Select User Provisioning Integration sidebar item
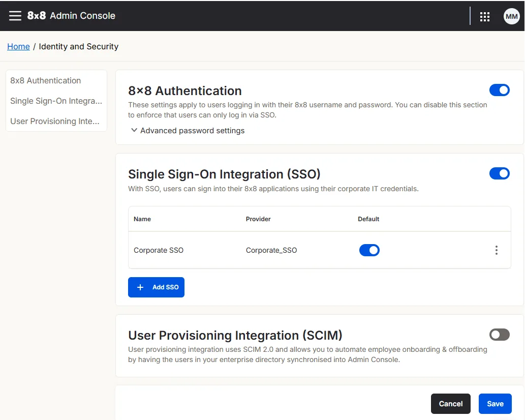 (55, 121)
